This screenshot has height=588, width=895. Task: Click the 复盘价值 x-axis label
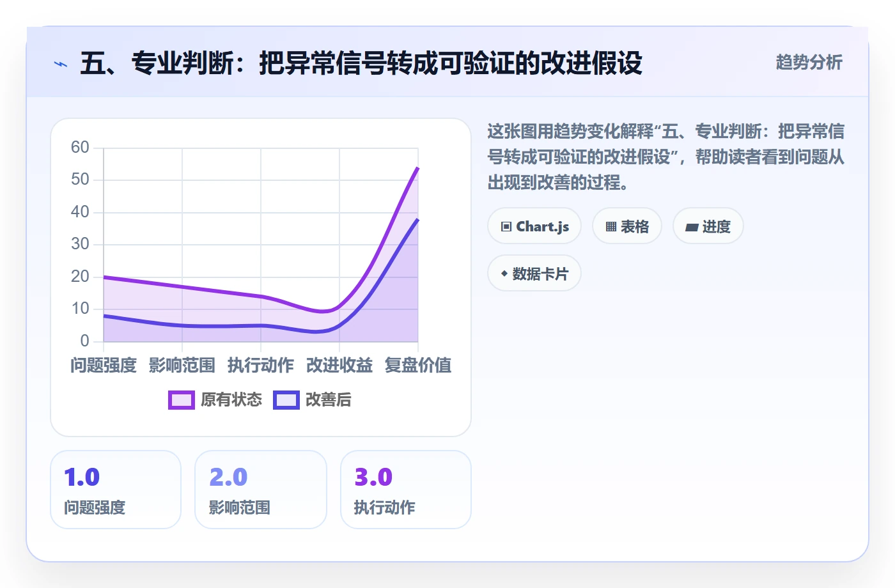click(x=418, y=365)
